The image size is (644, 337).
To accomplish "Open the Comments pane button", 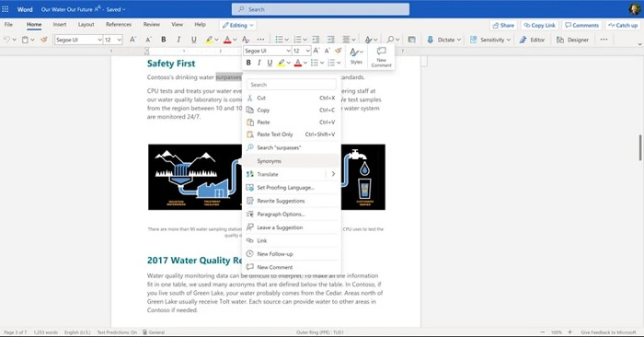I will click(581, 25).
